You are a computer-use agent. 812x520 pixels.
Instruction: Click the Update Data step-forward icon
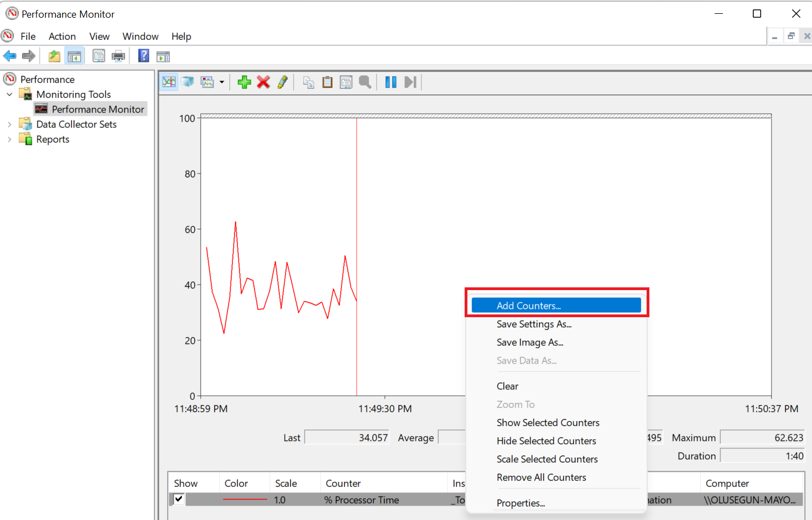(410, 82)
